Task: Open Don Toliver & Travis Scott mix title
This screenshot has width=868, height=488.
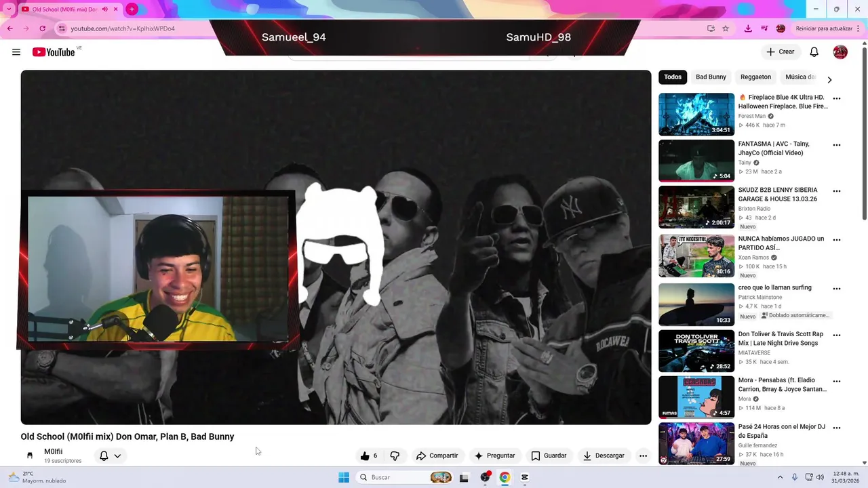Action: [x=781, y=339]
